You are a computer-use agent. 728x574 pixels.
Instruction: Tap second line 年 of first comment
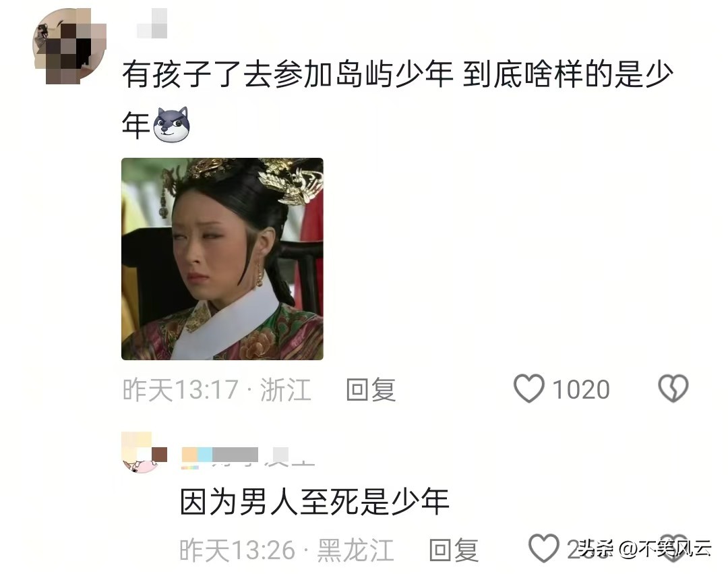coord(136,125)
